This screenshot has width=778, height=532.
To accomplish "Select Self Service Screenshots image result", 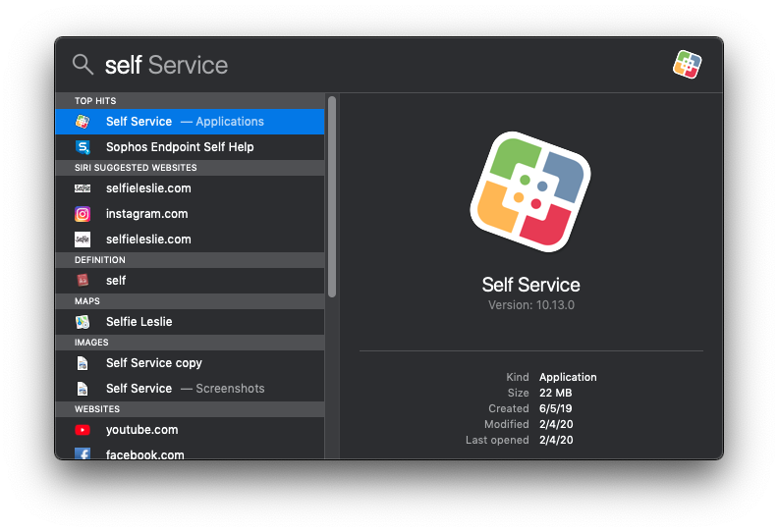I will pyautogui.click(x=185, y=389).
